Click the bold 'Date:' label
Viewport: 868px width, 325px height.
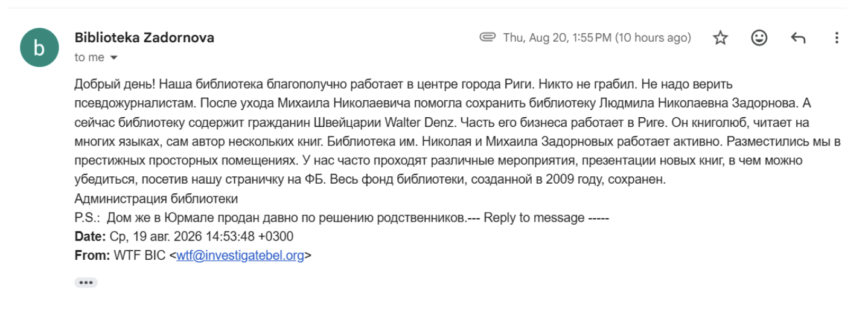tap(91, 236)
